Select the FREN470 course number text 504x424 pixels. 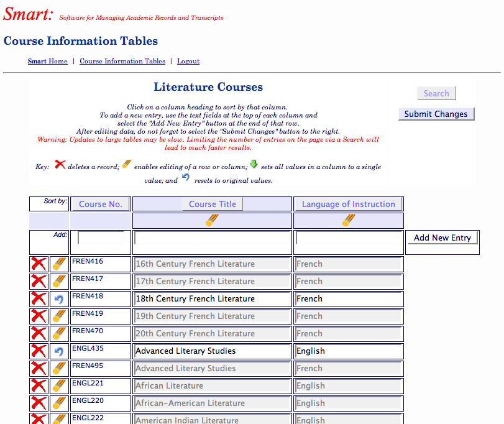click(x=88, y=331)
